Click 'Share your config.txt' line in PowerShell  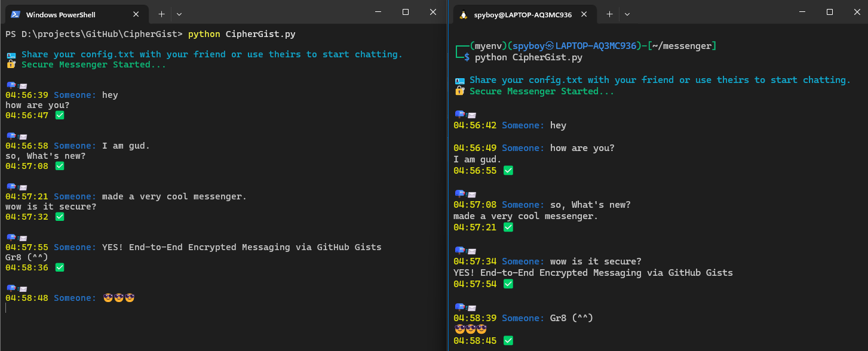[212, 54]
